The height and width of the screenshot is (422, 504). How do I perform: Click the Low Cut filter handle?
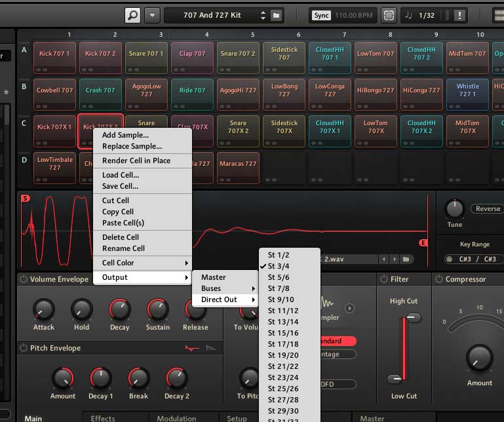[395, 379]
